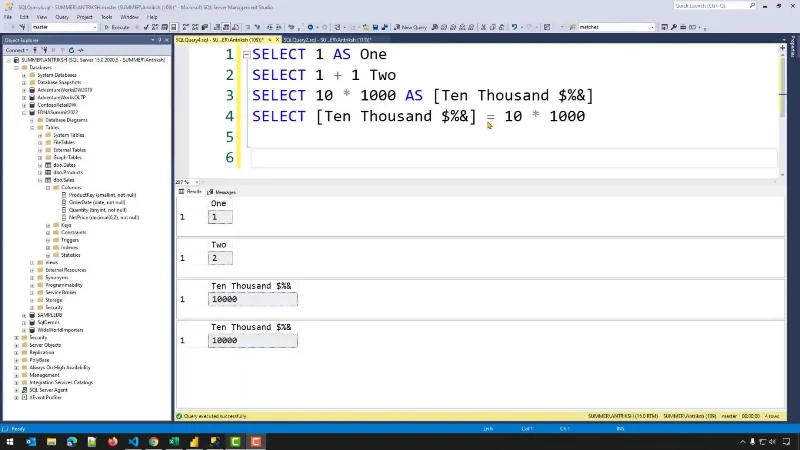Select the first result cell 10000 under Ten Thousand
The width and height of the screenshot is (800, 450).
(x=253, y=299)
